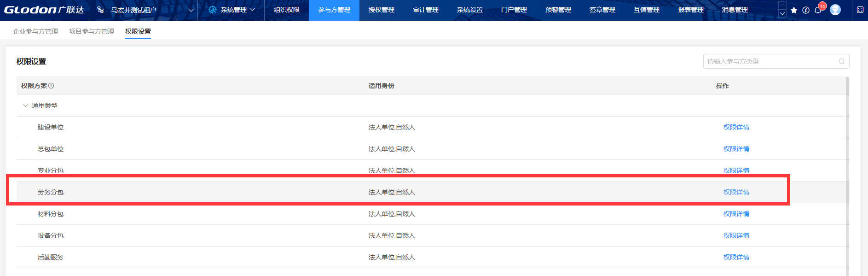Image resolution: width=868 pixels, height=276 pixels.
Task: Click the 材料分包 row name
Action: tap(51, 214)
